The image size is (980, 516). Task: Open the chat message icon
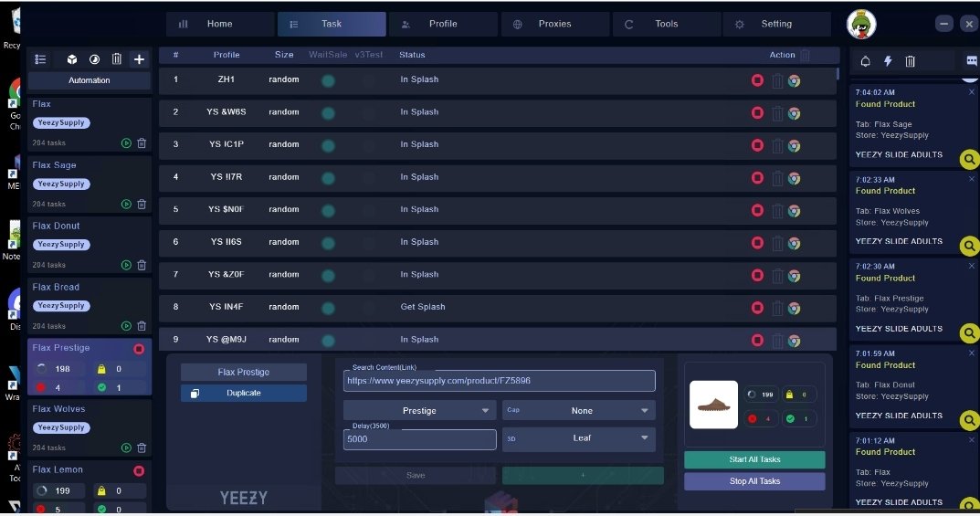pos(971,60)
